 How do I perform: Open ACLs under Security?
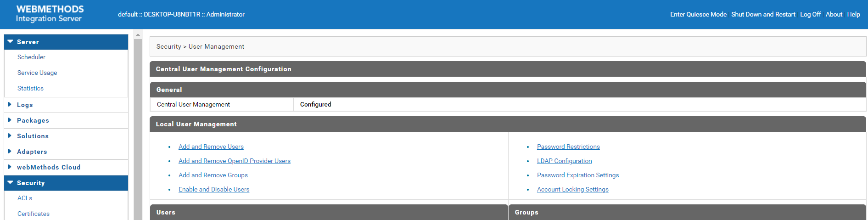coord(25,198)
